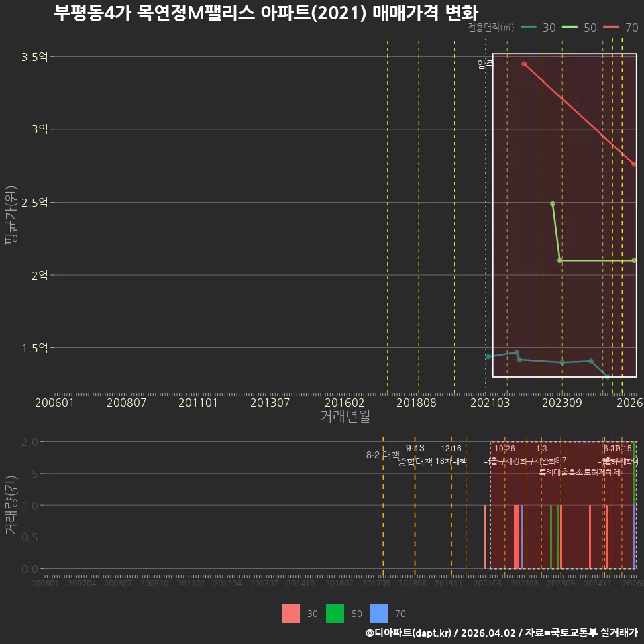644x644 pixels.
Task: Click the 거래년월 x-axis title
Action: click(x=345, y=416)
